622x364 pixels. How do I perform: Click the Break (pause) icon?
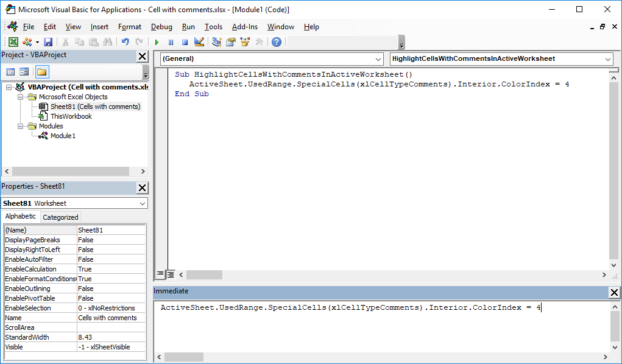pos(171,41)
